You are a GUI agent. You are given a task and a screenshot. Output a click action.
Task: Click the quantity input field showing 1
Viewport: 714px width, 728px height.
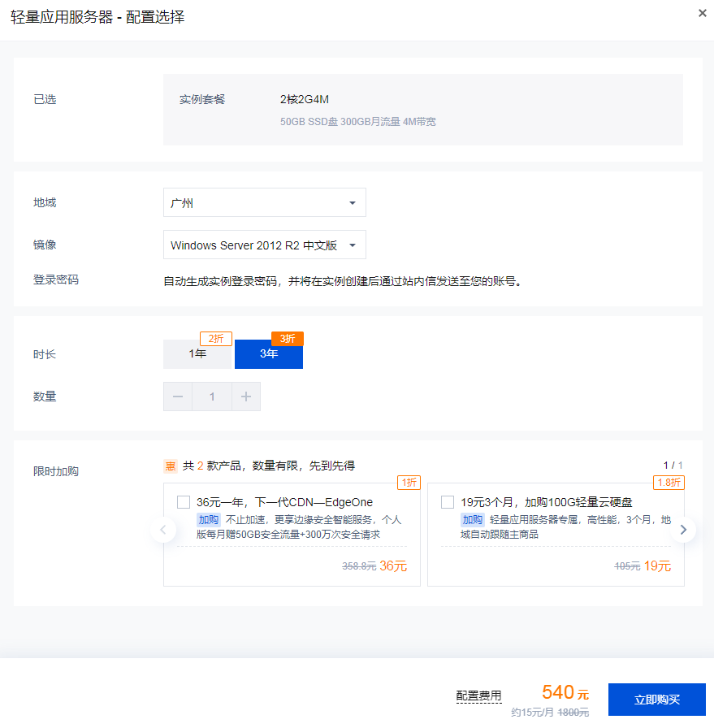coord(212,396)
